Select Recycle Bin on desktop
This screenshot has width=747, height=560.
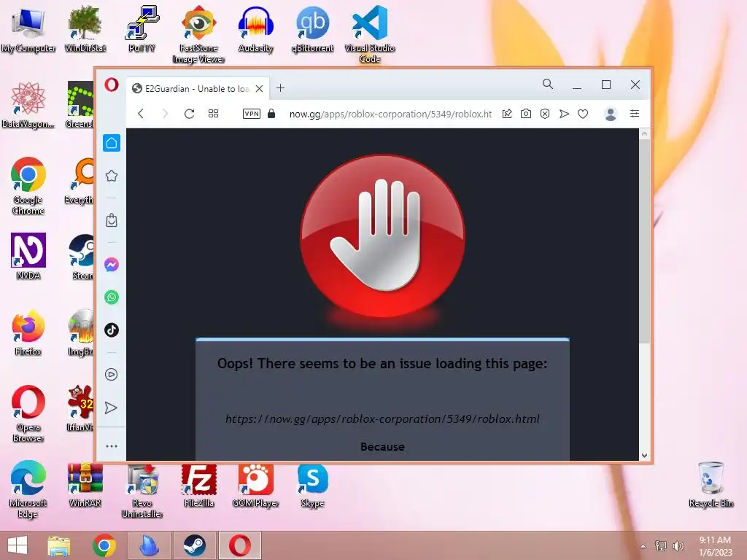point(711,485)
